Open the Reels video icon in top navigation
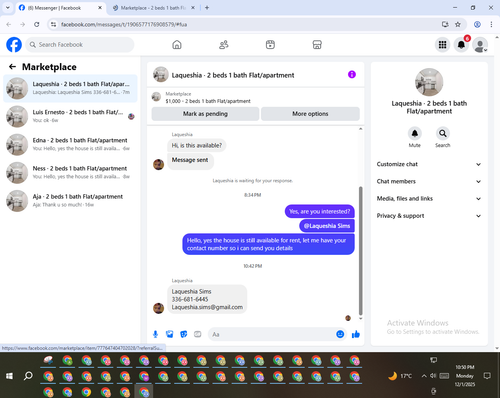 [270, 45]
